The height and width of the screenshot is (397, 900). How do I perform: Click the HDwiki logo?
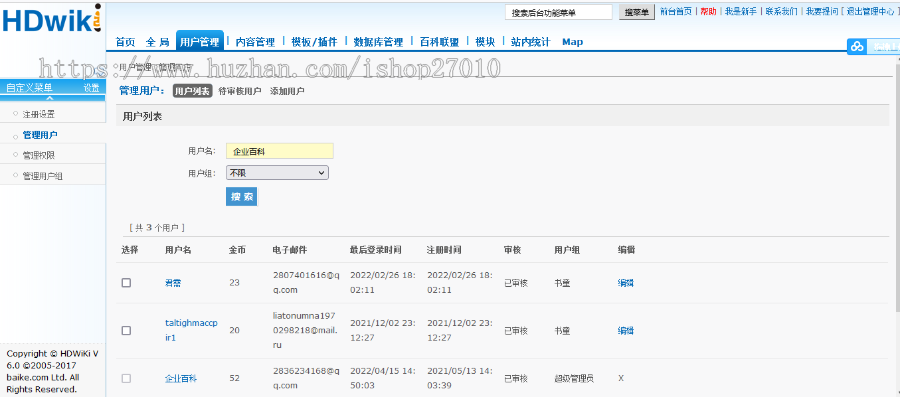click(x=52, y=19)
